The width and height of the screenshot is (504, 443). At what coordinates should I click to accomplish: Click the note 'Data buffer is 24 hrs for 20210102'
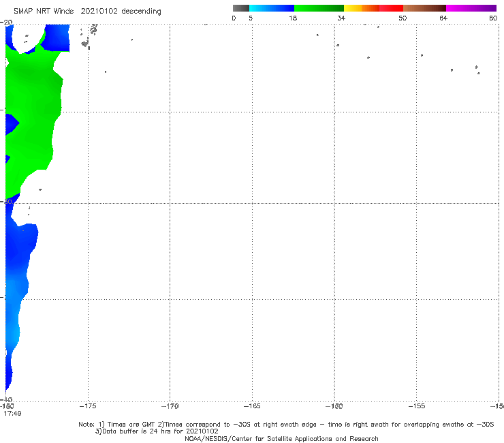pos(157,431)
